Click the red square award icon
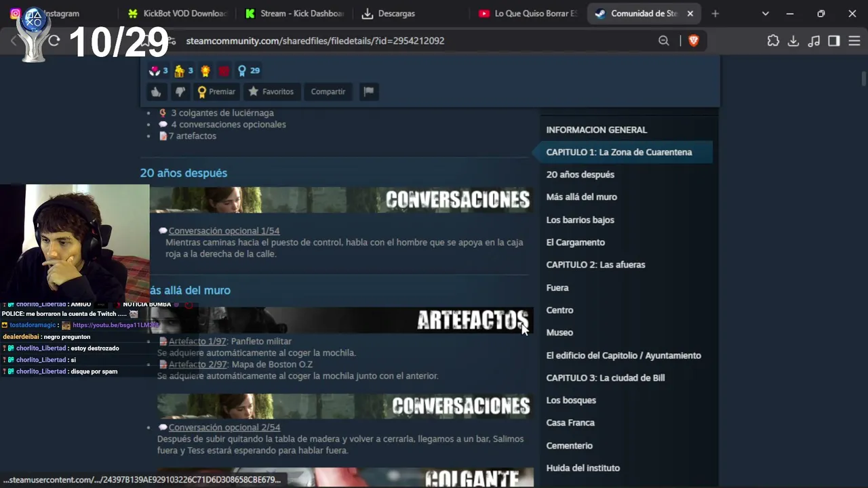The height and width of the screenshot is (488, 868). point(224,70)
